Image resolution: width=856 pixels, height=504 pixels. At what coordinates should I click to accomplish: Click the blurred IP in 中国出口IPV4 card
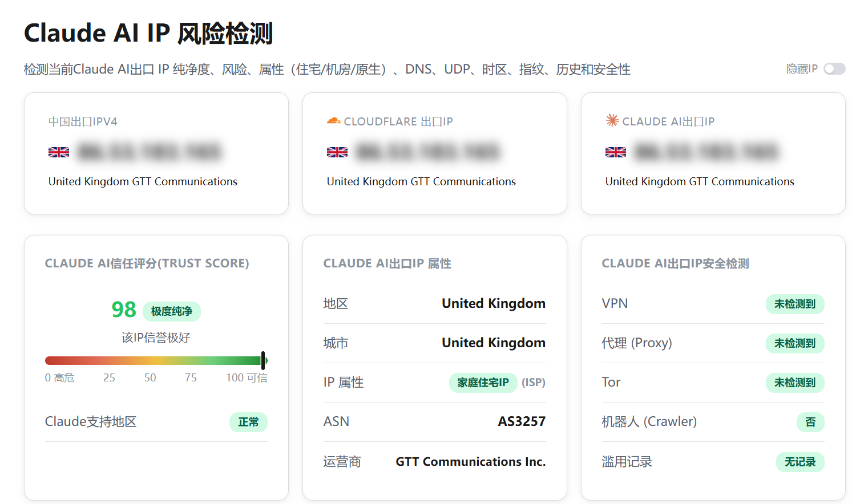(x=150, y=152)
